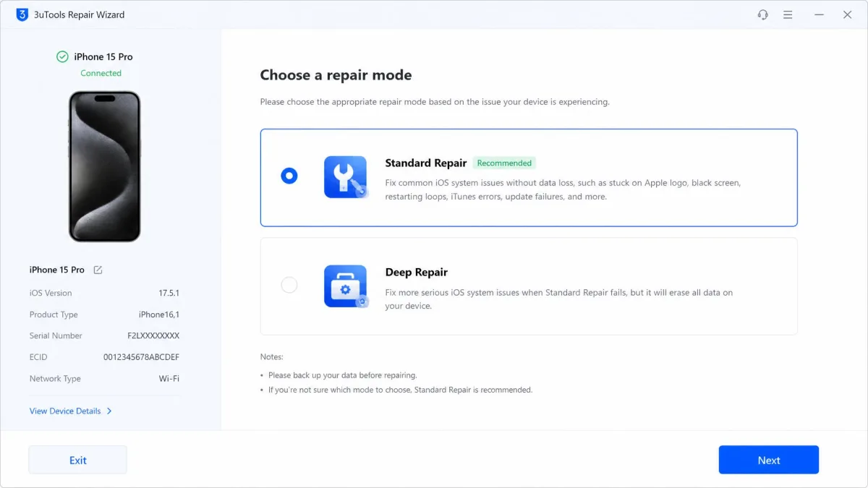This screenshot has width=868, height=488.
Task: Click the iPhone 15 Pro device image
Action: [104, 166]
